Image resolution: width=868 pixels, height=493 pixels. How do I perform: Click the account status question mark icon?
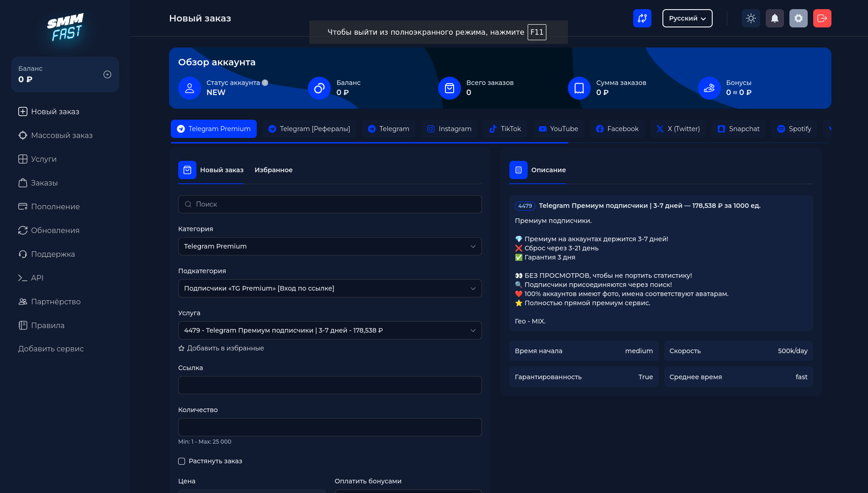click(265, 83)
